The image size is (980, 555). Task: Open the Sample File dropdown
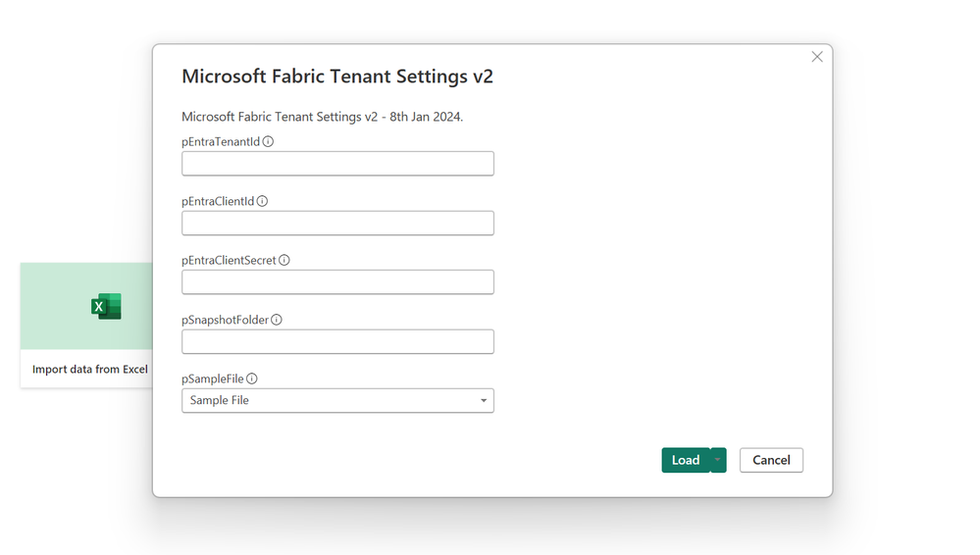pyautogui.click(x=337, y=401)
